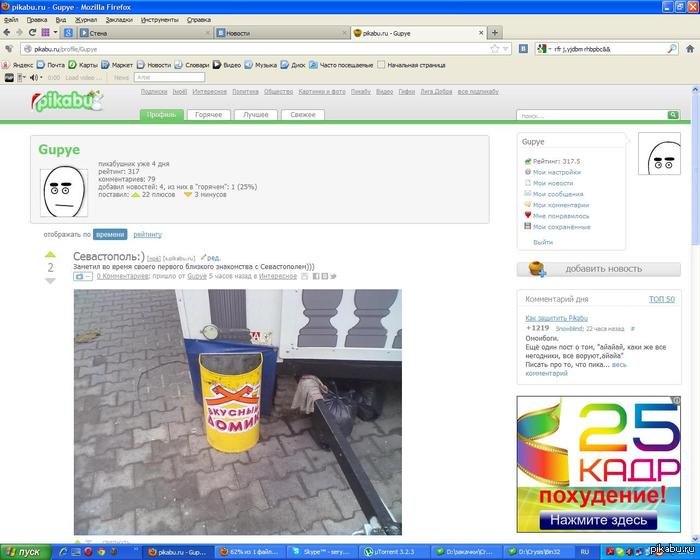
Task: Open Мои настройки link
Action: 556,172
